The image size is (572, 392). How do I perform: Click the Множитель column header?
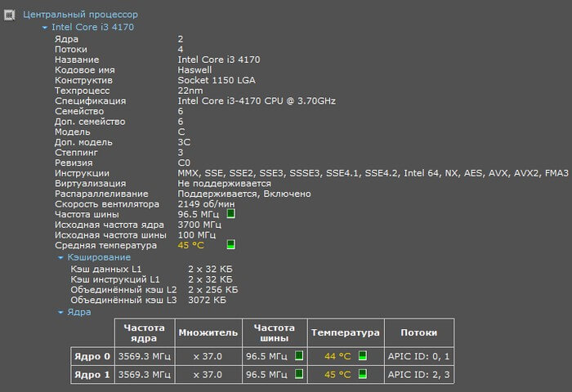208,333
